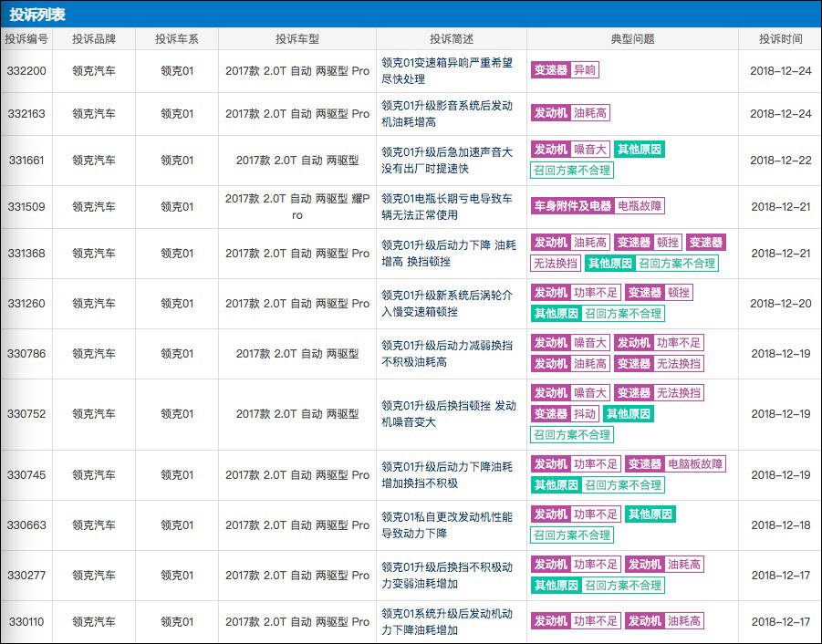Open complaint number 332163
This screenshot has width=822, height=644.
tap(26, 114)
